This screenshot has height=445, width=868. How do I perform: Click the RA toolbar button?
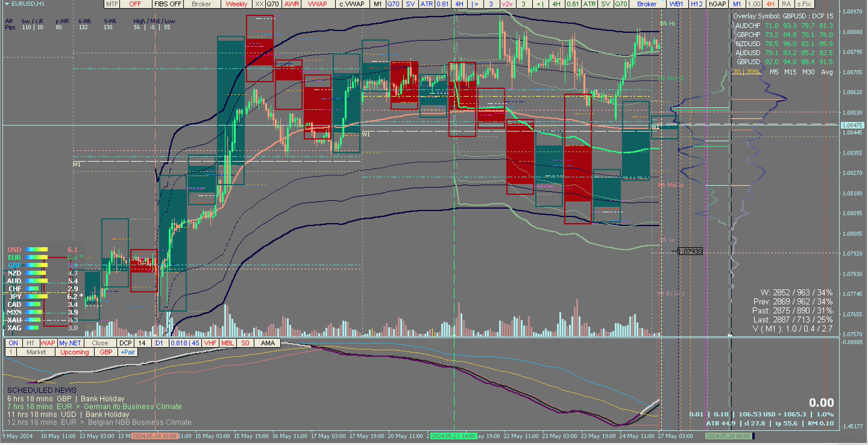(786, 4)
